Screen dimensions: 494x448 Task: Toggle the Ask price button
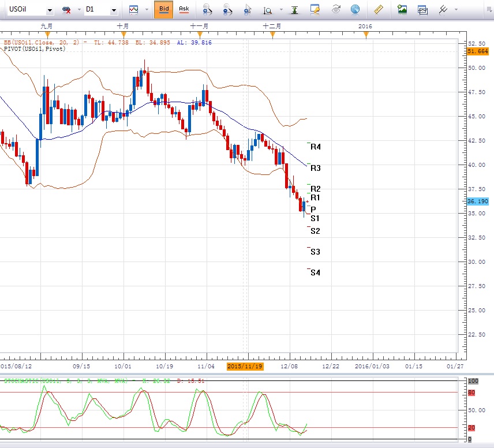184,10
